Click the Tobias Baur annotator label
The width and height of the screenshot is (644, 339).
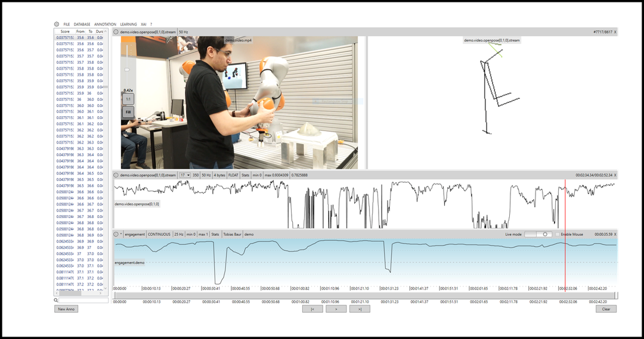(x=232, y=234)
